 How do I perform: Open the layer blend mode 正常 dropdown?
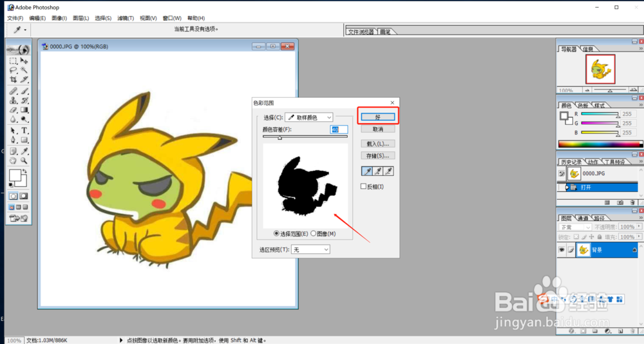click(x=574, y=227)
